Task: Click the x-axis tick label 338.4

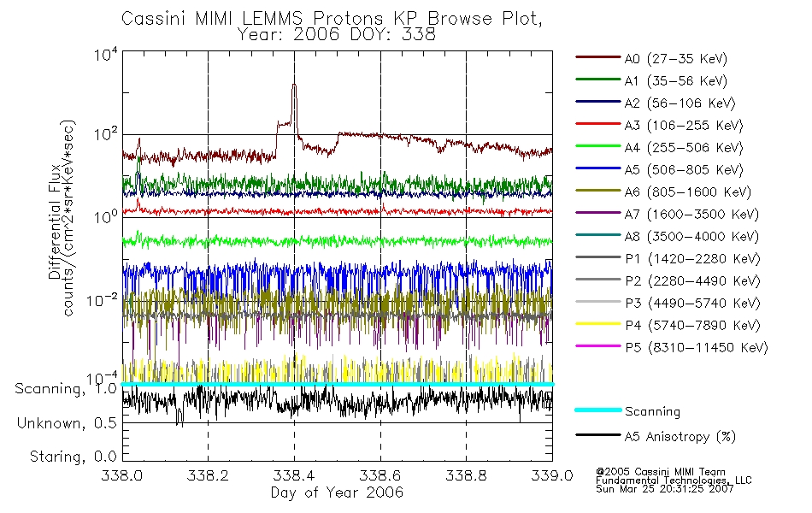Action: 294,475
